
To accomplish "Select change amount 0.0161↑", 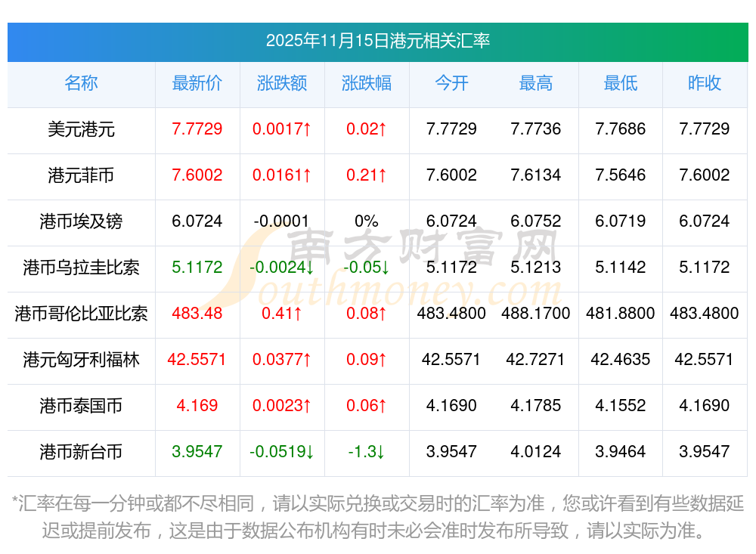I will point(282,175).
